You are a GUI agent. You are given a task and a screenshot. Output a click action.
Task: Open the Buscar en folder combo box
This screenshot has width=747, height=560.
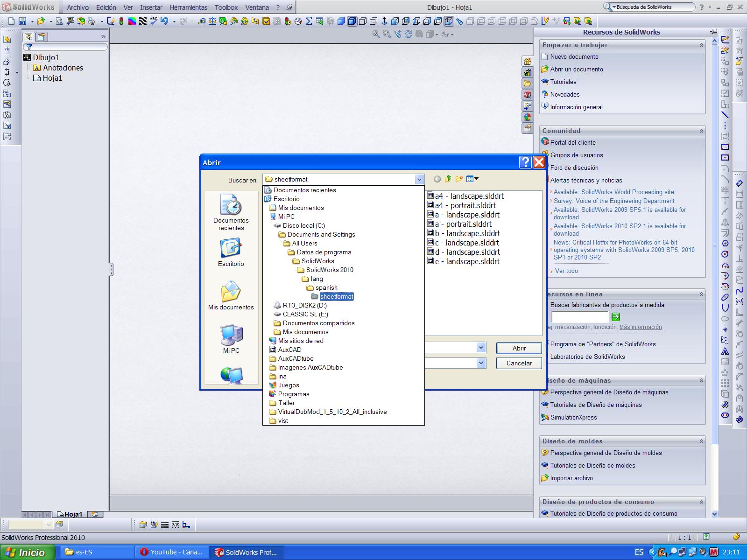coord(344,179)
